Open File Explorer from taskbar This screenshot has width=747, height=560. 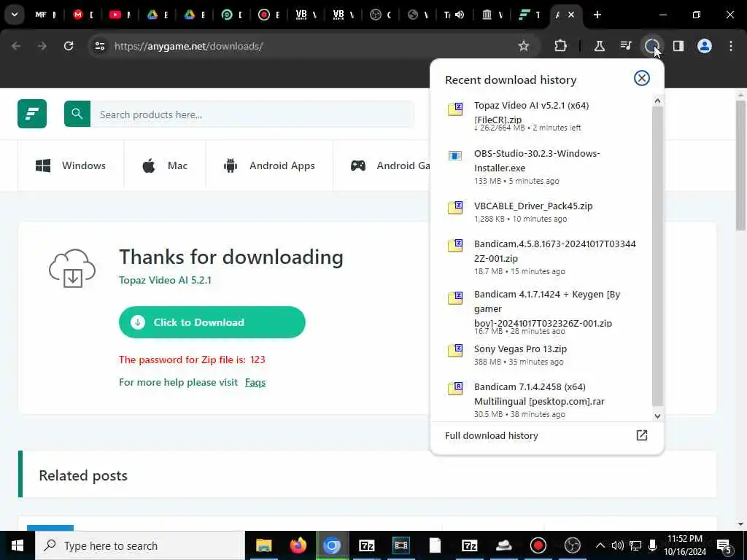pos(263,545)
